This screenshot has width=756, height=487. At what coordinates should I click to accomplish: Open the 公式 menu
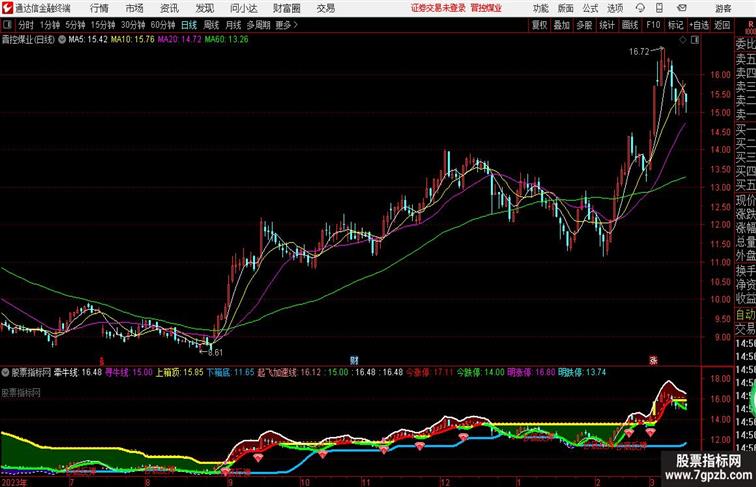[590, 8]
